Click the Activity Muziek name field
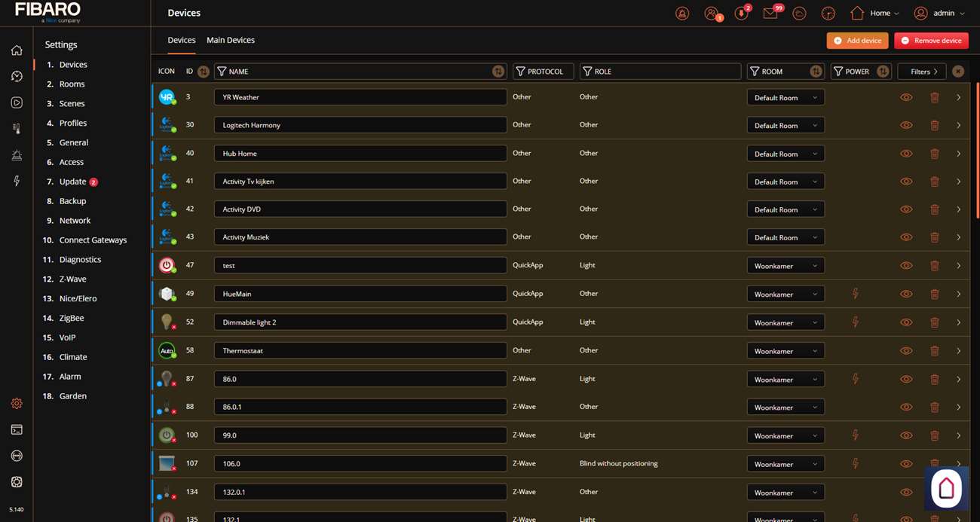The image size is (980, 522). [x=360, y=237]
